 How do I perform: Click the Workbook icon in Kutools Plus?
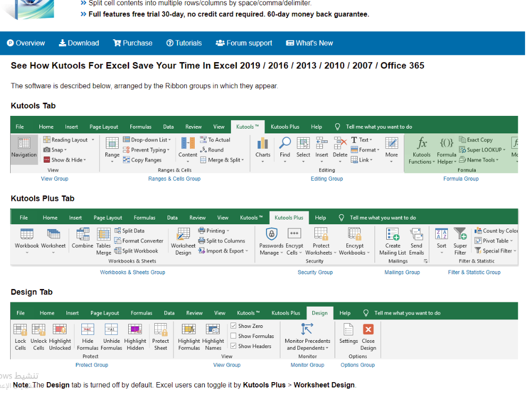[x=27, y=234]
